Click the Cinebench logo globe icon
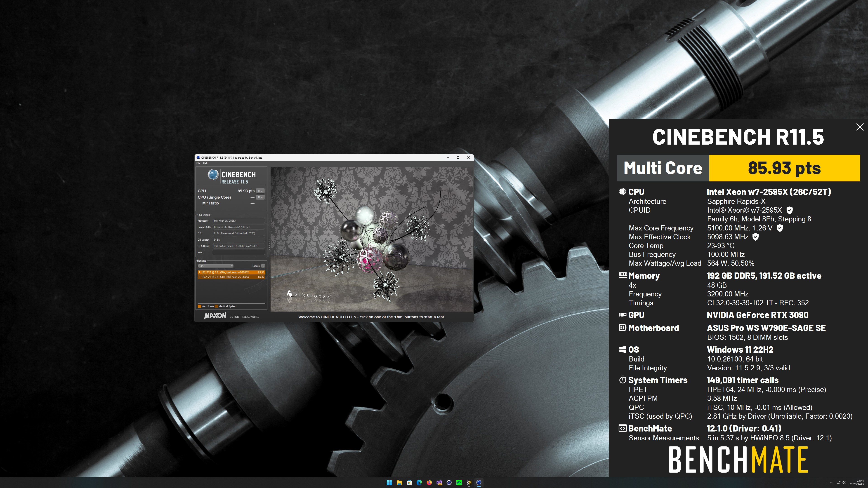Image resolution: width=868 pixels, height=488 pixels. tap(213, 174)
